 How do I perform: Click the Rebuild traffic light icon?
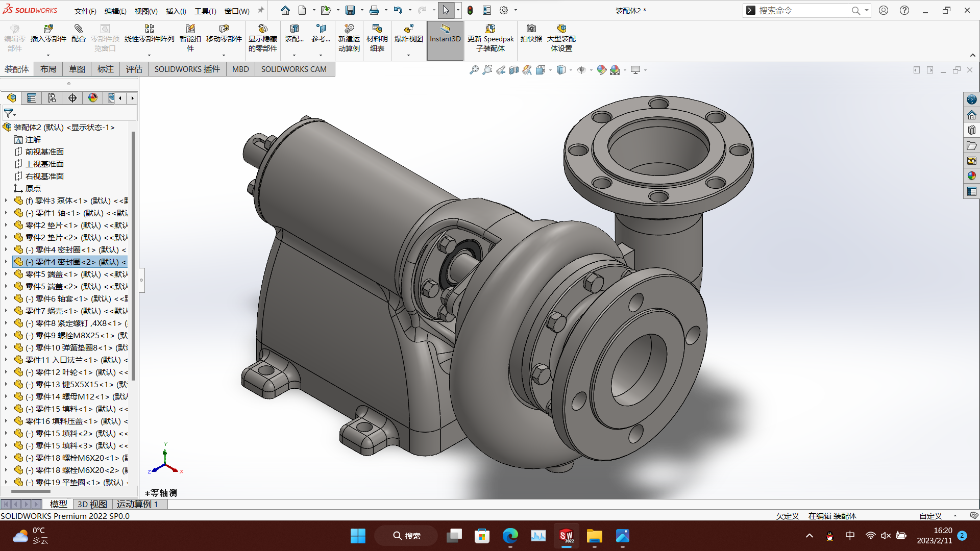[470, 10]
